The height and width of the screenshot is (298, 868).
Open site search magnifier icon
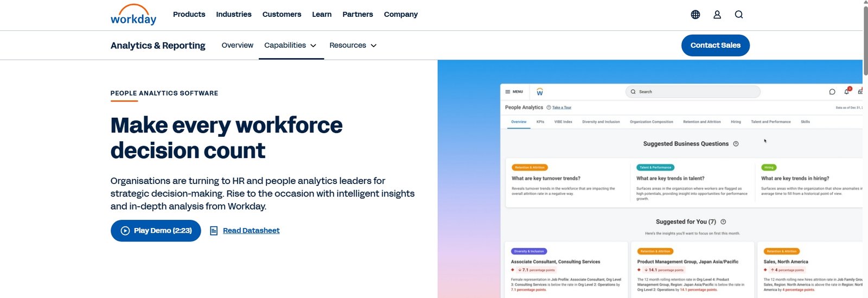tap(739, 15)
